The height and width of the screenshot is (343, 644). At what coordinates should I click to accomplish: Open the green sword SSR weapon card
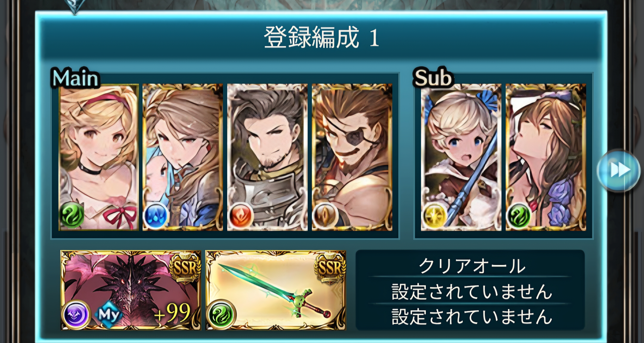pos(276,290)
